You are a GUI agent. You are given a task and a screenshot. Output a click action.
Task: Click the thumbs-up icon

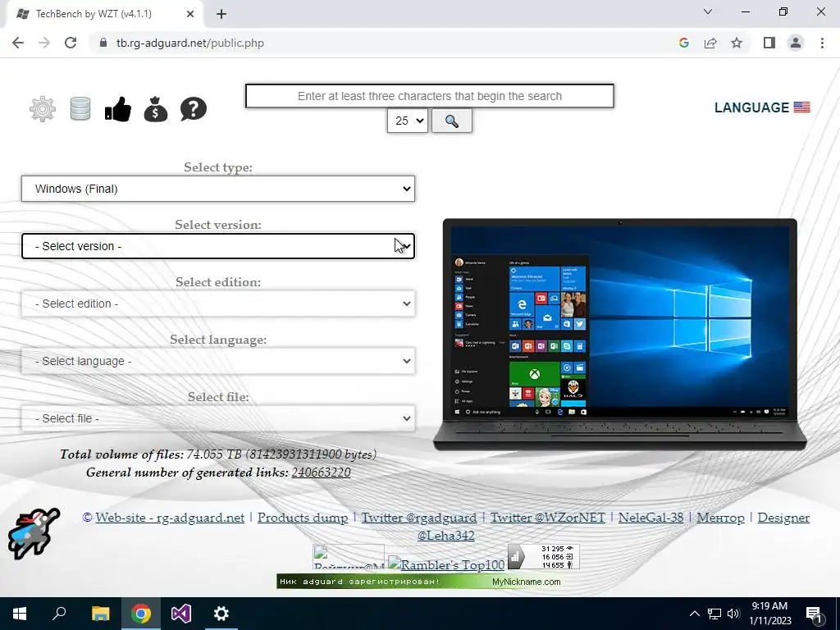pyautogui.click(x=118, y=109)
